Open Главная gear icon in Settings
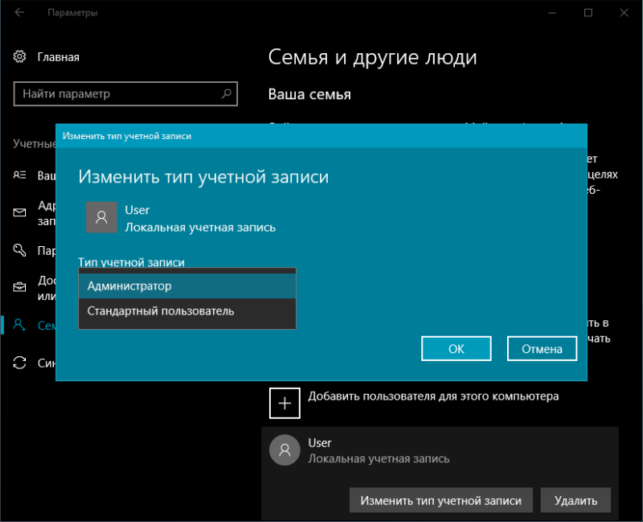The width and height of the screenshot is (643, 522). (19, 57)
